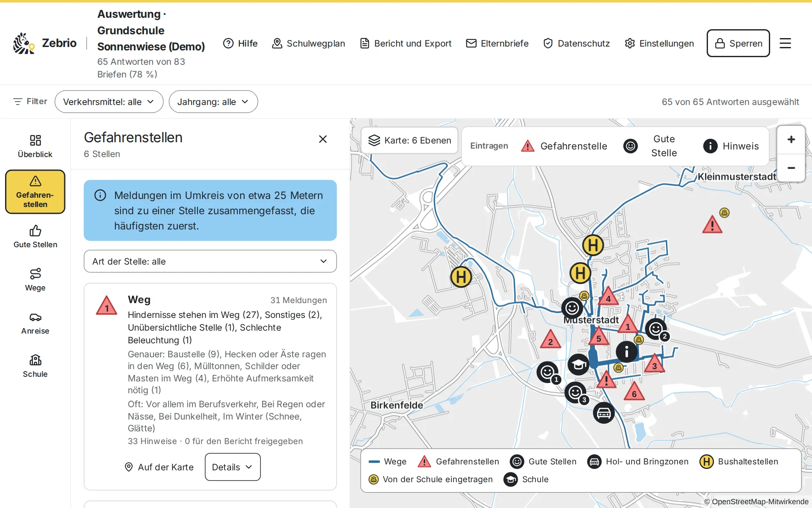Open the Elternbriefe page

click(497, 43)
